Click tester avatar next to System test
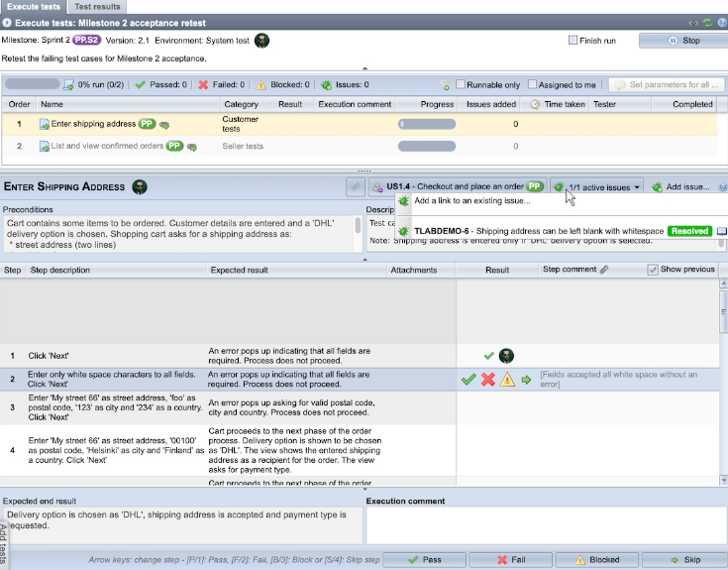This screenshot has width=728, height=570. (261, 41)
